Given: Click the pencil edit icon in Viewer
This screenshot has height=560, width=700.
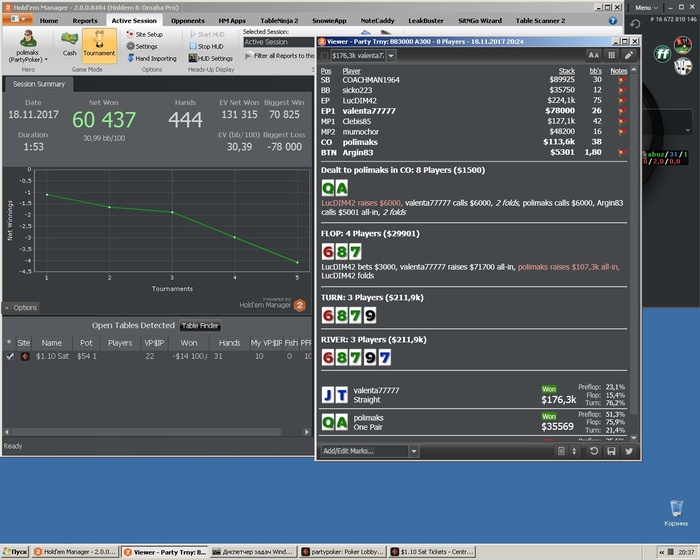Looking at the screenshot, I should click(629, 55).
